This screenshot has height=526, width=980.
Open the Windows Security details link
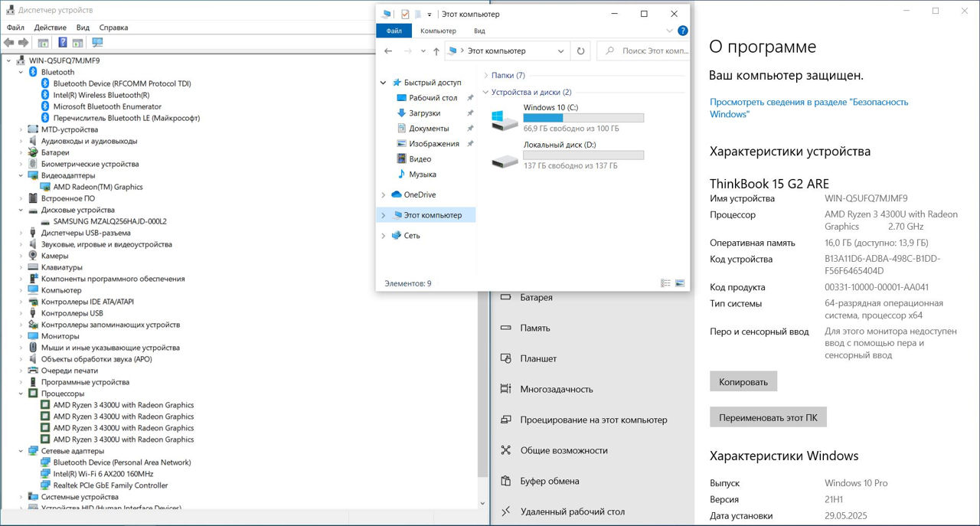pyautogui.click(x=808, y=108)
